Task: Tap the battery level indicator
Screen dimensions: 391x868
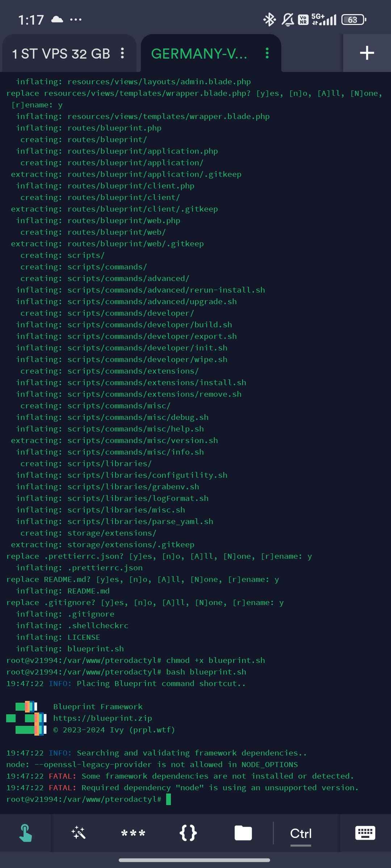Action: tap(354, 20)
